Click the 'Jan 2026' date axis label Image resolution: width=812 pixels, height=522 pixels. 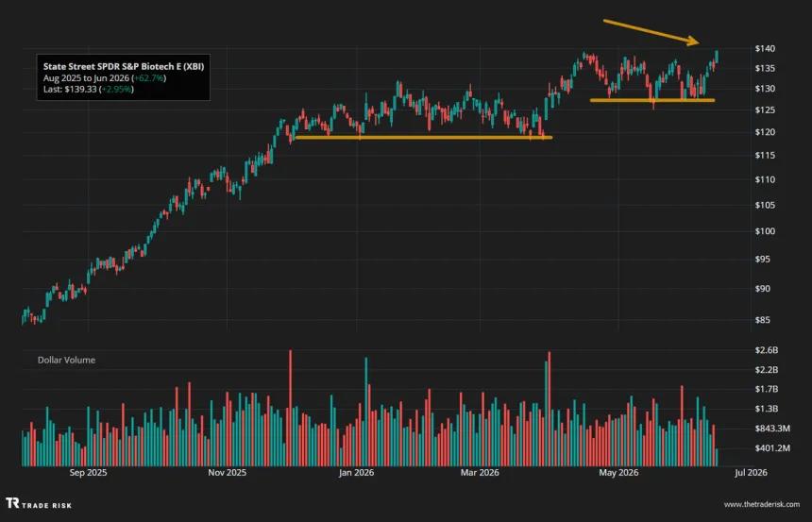point(356,472)
